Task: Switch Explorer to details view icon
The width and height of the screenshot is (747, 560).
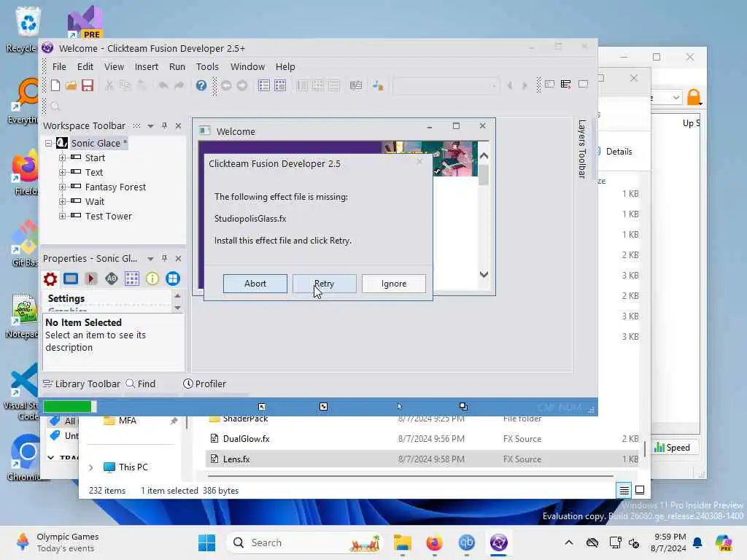Action: pos(624,490)
